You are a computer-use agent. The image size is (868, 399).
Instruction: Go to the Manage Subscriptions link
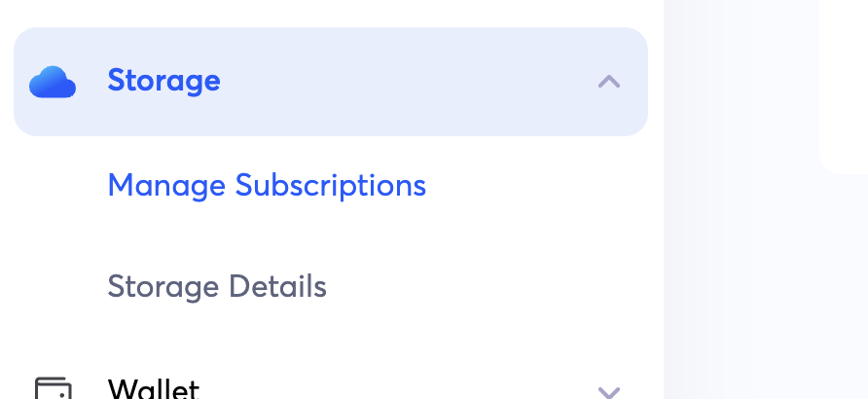pyautogui.click(x=267, y=185)
